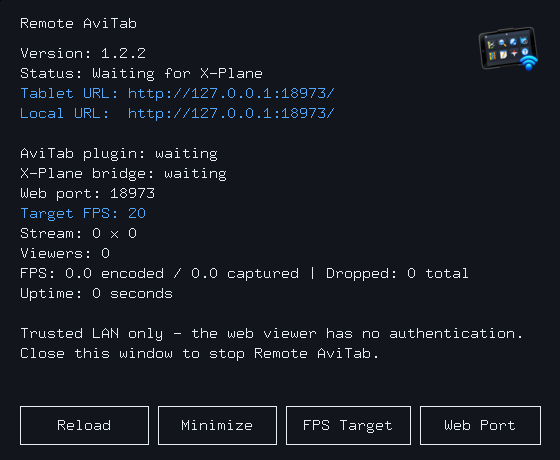This screenshot has height=460, width=560.
Task: Click the blue Target FPS: 20 text
Action: pos(83,214)
